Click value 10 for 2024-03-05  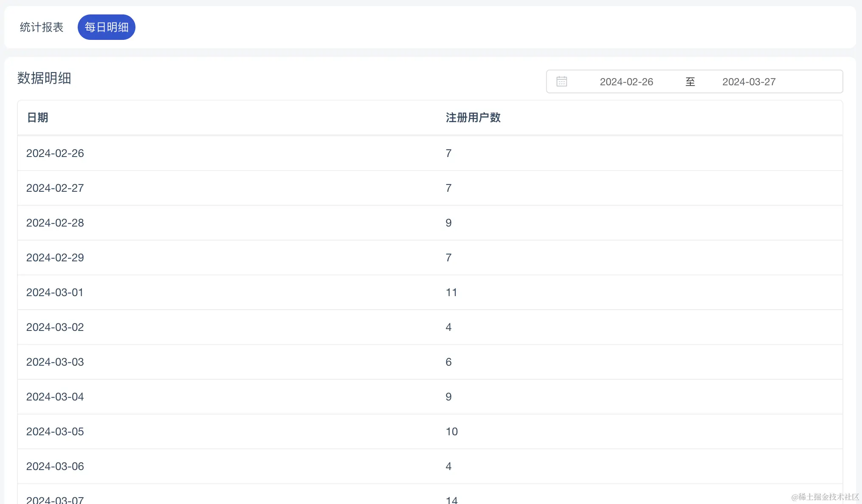coord(451,431)
